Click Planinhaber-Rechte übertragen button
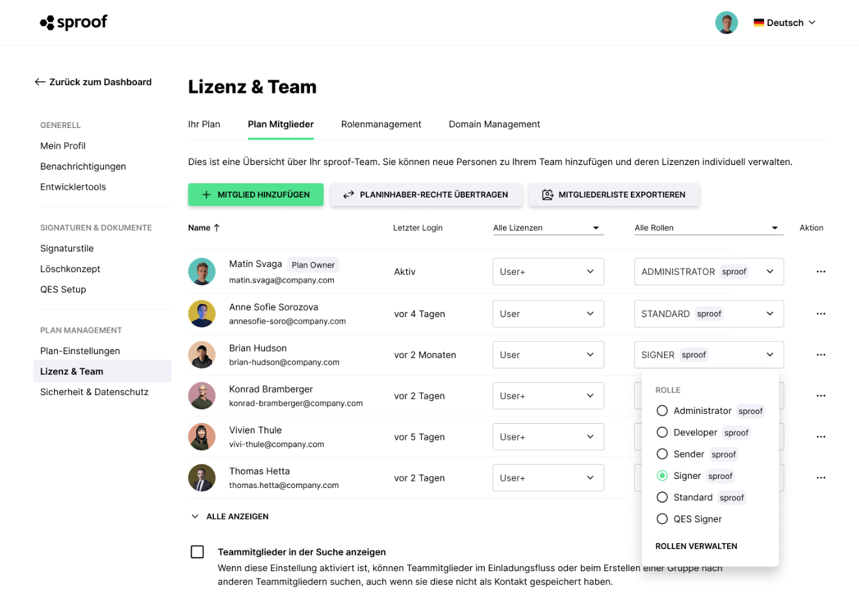The image size is (859, 616). coord(426,194)
